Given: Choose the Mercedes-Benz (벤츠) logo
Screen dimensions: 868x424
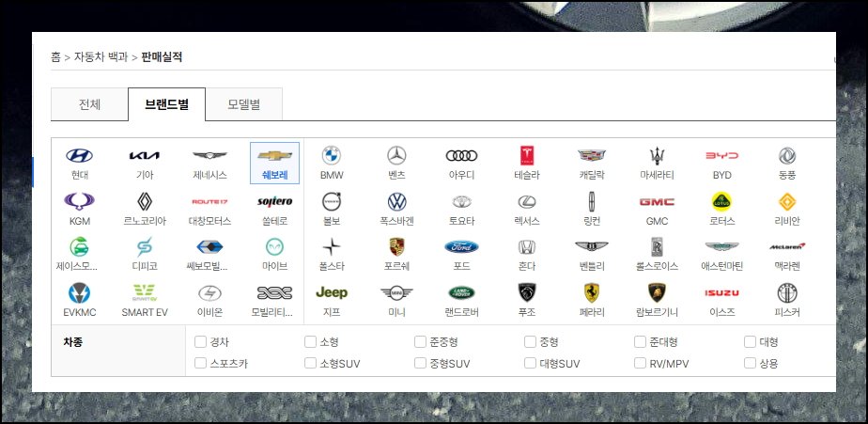Looking at the screenshot, I should tap(397, 156).
